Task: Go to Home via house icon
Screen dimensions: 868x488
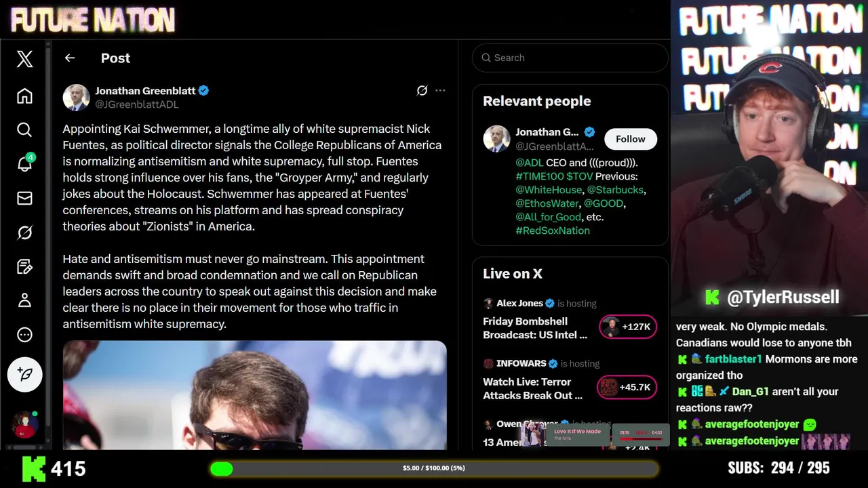Action: point(24,96)
